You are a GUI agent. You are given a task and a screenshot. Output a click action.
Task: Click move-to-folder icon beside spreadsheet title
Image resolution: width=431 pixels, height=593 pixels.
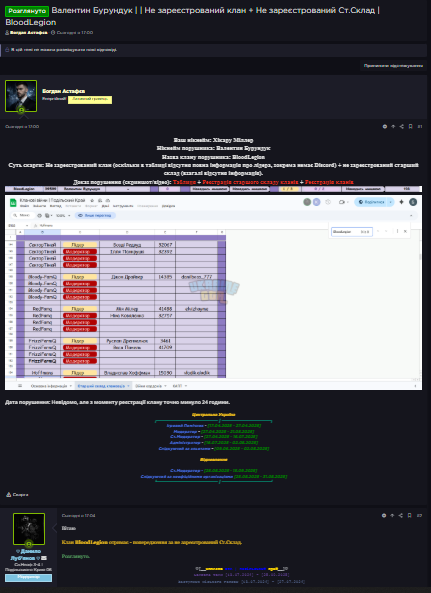point(100,200)
